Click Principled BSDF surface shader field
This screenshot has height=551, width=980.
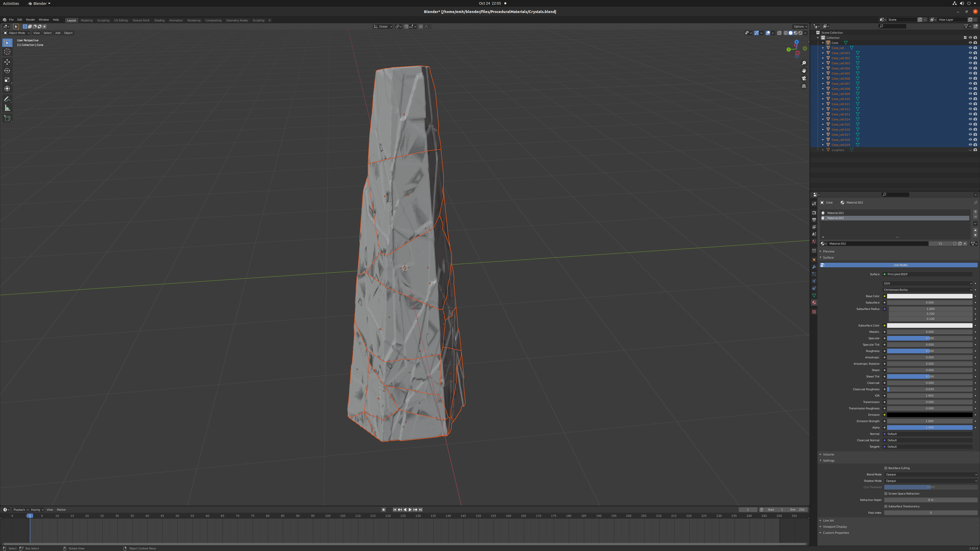coord(927,274)
